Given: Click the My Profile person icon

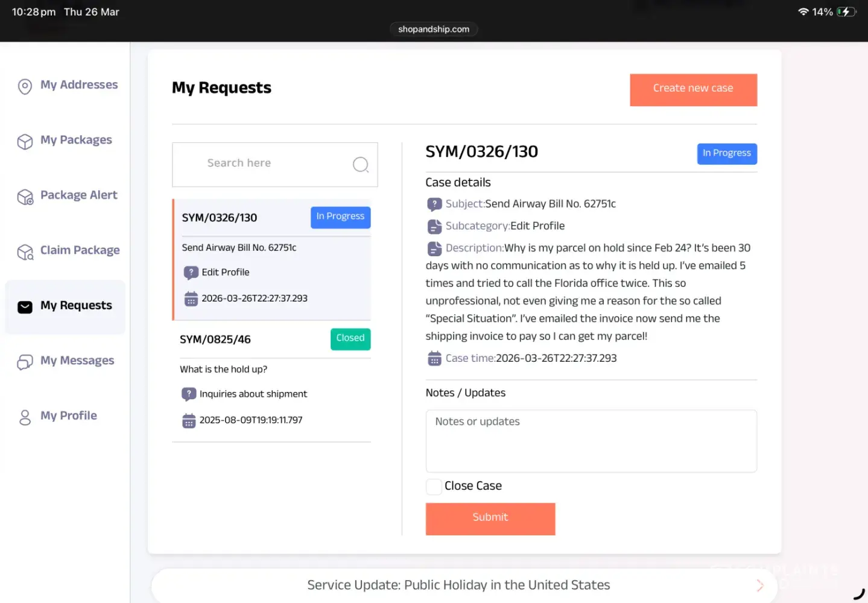Looking at the screenshot, I should 25,417.
